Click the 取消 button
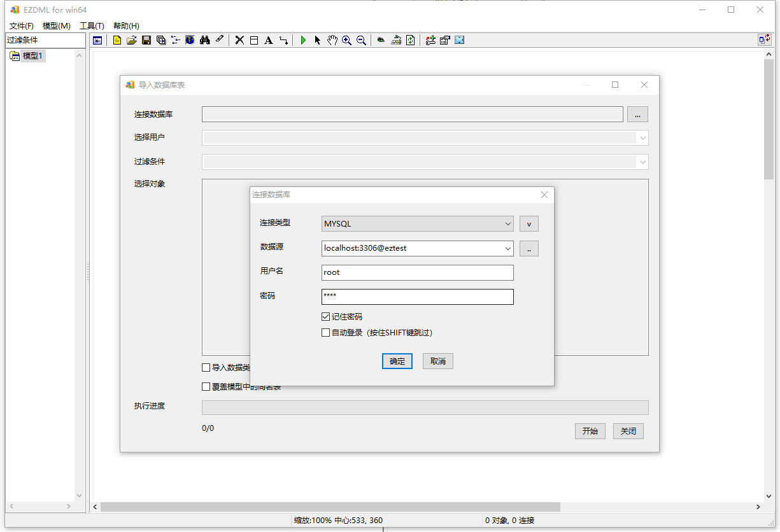Image resolution: width=780 pixels, height=532 pixels. [438, 361]
